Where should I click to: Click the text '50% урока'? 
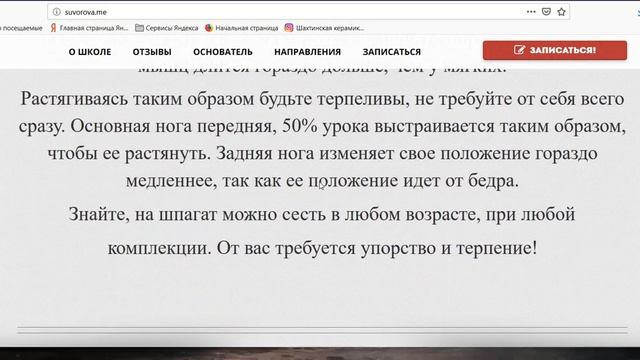[325, 126]
